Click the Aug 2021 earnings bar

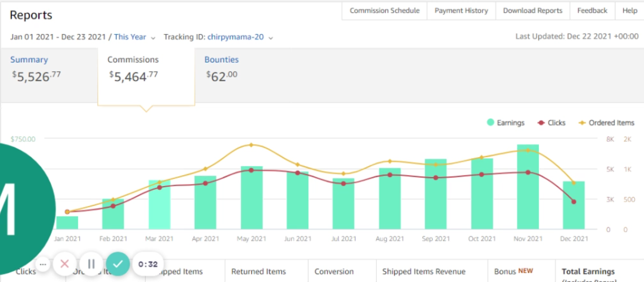(390, 199)
